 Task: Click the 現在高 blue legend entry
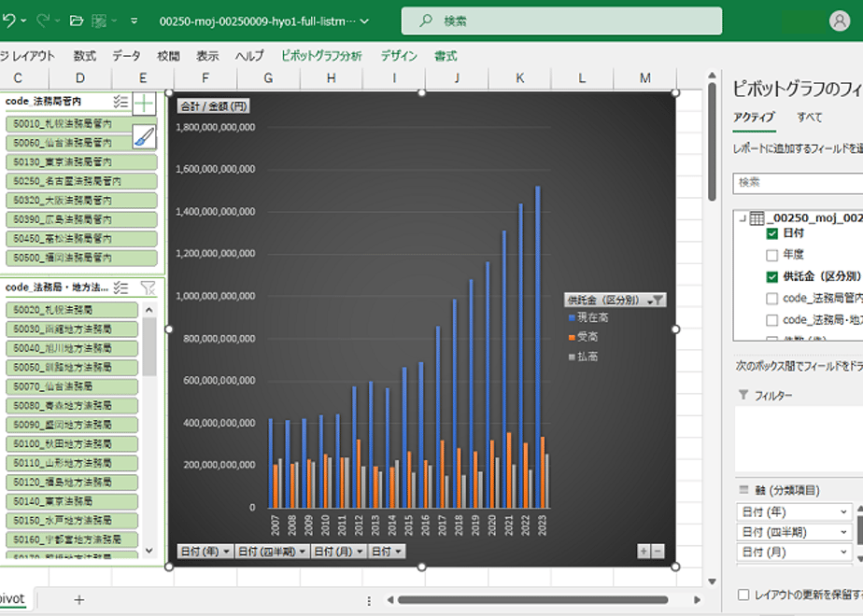587,317
